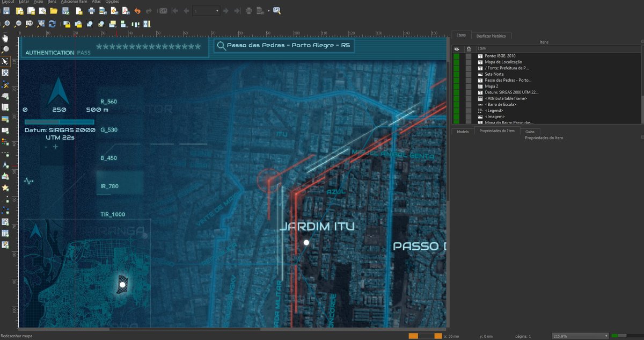644x340 pixels.
Task: Click the Item column header
Action: click(x=558, y=48)
